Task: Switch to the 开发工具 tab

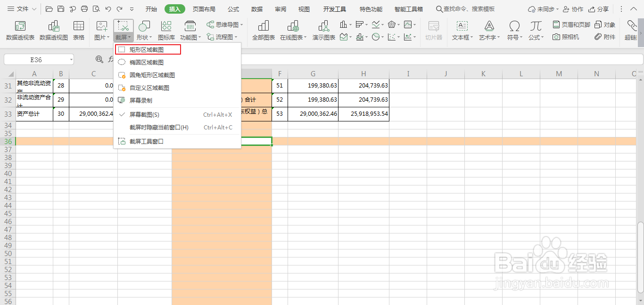Action: coord(335,9)
